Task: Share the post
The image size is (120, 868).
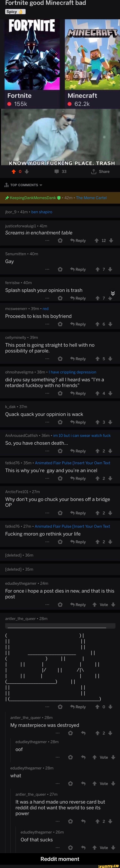Action: tap(100, 172)
